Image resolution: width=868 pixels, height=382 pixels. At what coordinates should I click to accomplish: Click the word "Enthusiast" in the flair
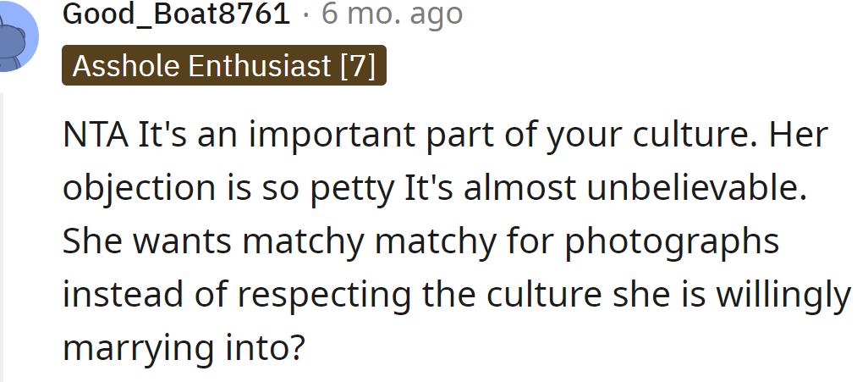(258, 66)
